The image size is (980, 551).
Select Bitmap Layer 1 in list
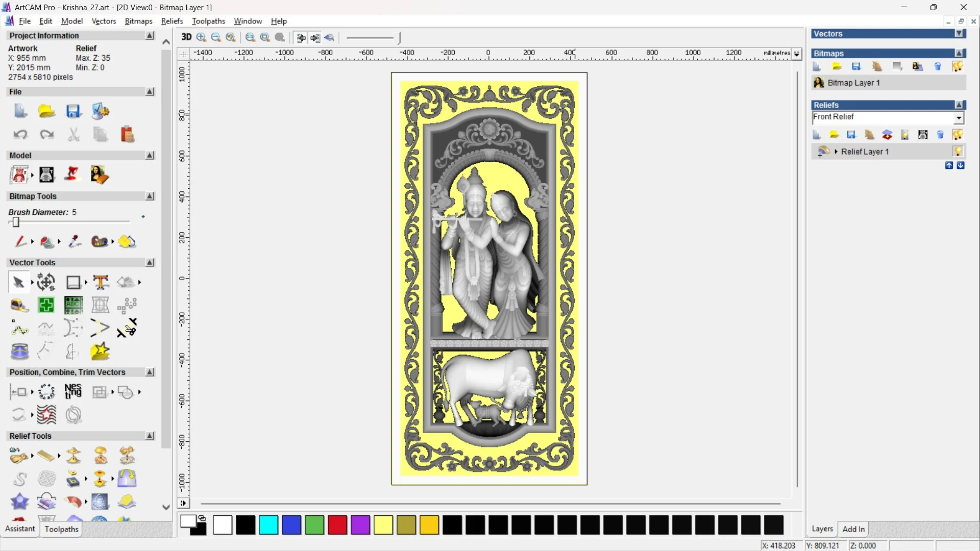(x=853, y=83)
